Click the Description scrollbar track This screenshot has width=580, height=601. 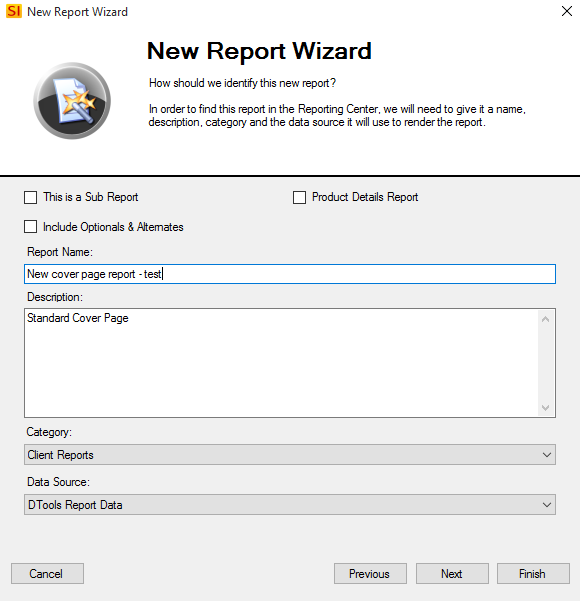point(546,363)
